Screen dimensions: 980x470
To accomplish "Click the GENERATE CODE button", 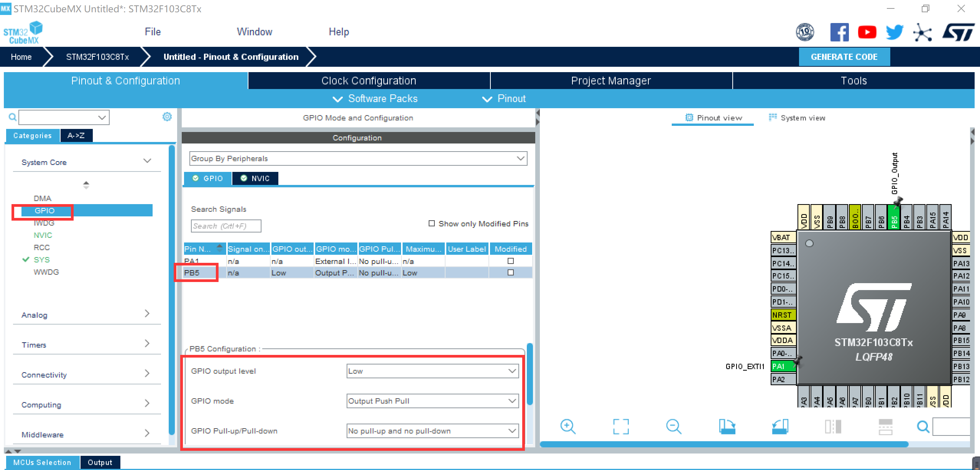I will [x=844, y=57].
